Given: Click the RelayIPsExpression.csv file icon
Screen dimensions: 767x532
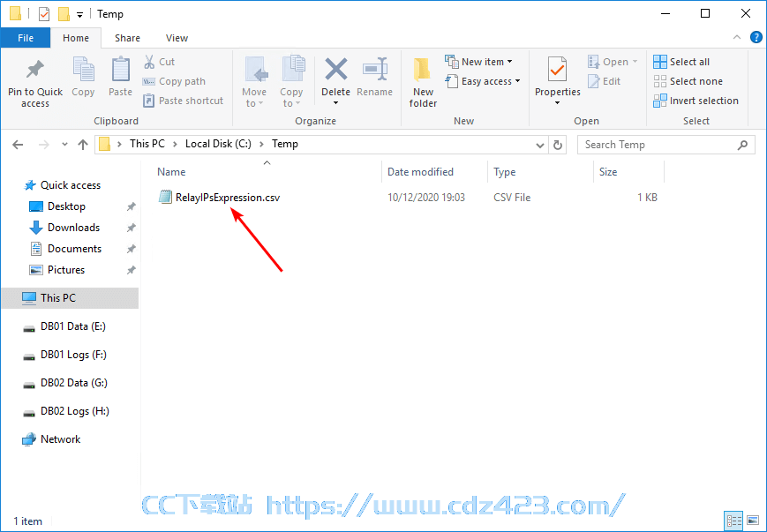Looking at the screenshot, I should click(x=165, y=197).
